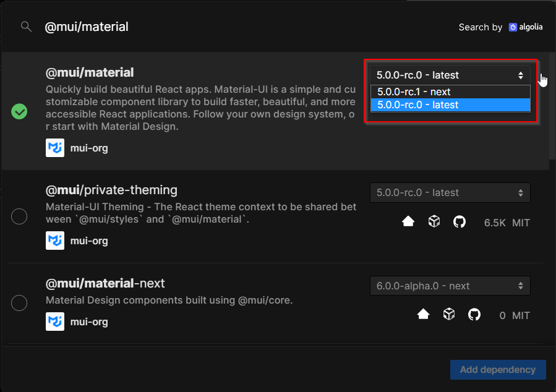Deselect the checked @mui/material package
The width and height of the screenshot is (556, 392).
pyautogui.click(x=19, y=111)
